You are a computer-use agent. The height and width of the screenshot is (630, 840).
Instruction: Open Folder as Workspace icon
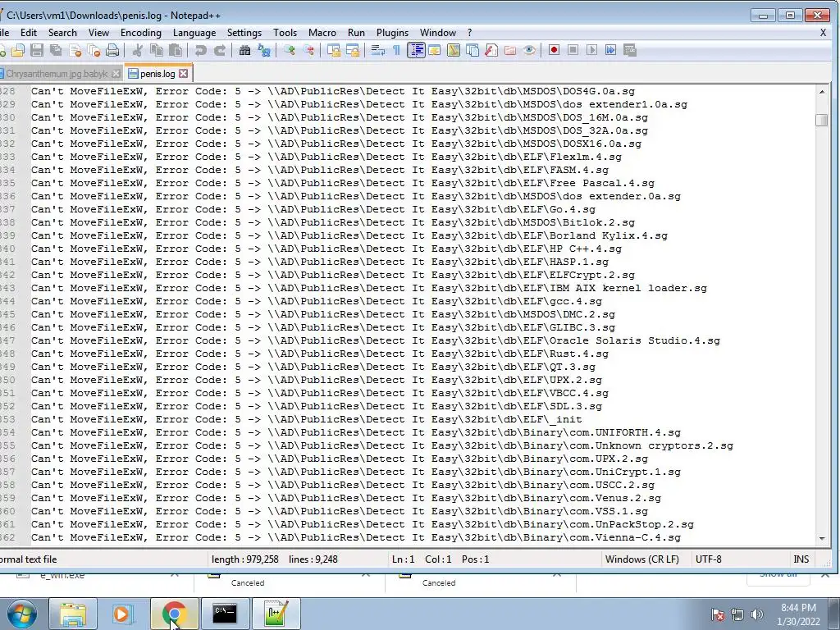pos(510,50)
